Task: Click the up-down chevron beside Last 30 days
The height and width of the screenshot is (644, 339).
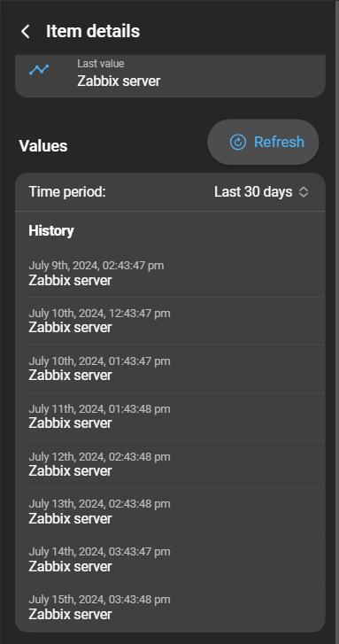Action: pyautogui.click(x=304, y=192)
